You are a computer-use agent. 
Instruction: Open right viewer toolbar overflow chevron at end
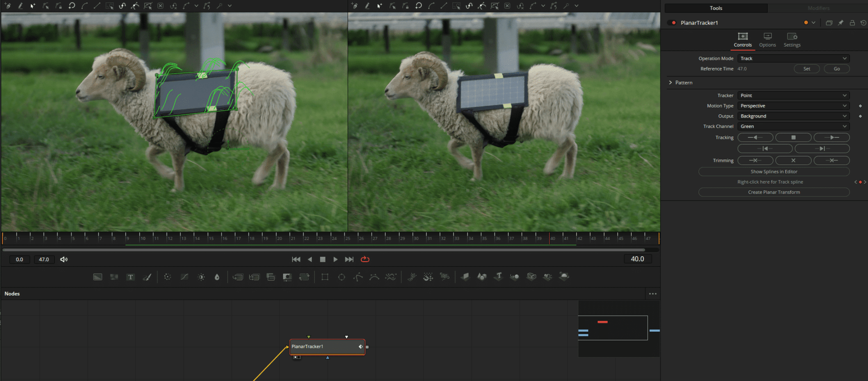click(x=576, y=6)
